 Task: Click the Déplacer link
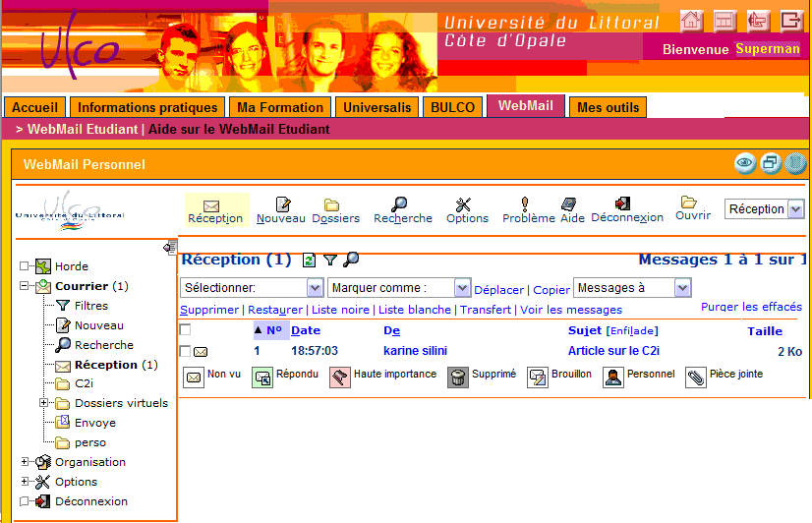coord(498,290)
